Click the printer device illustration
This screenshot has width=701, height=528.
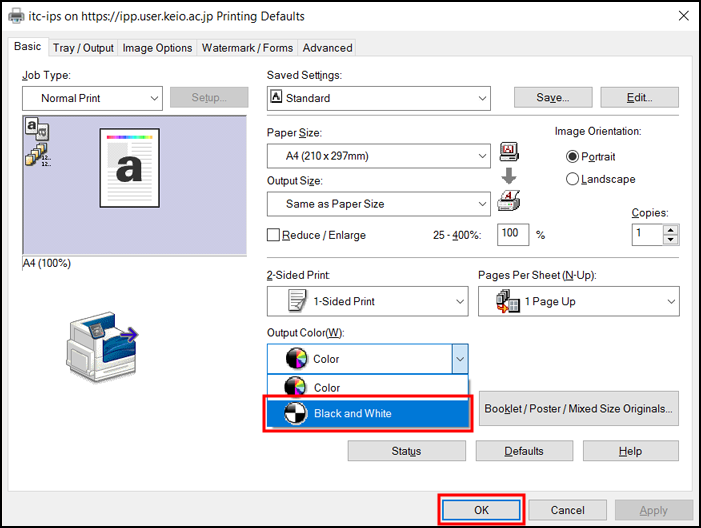coord(102,346)
